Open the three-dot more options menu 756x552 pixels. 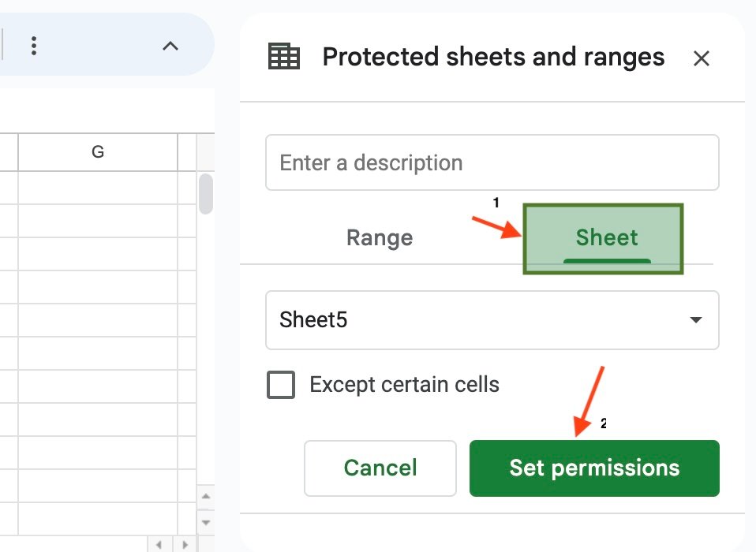[34, 46]
